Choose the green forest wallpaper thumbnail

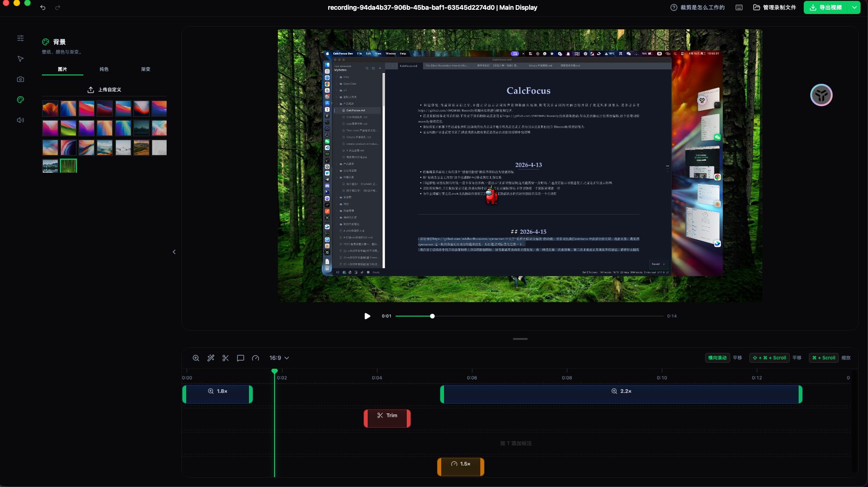68,166
